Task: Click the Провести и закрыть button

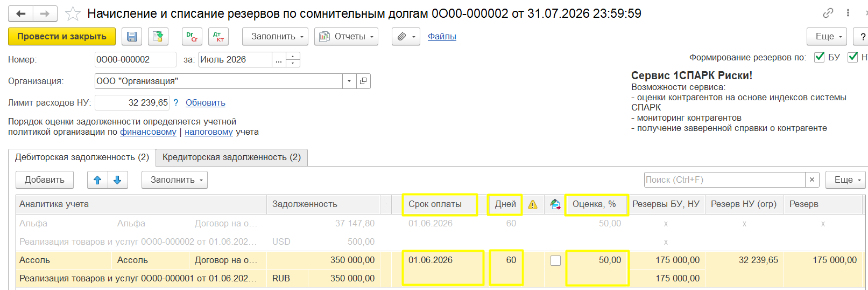Action: [x=62, y=37]
